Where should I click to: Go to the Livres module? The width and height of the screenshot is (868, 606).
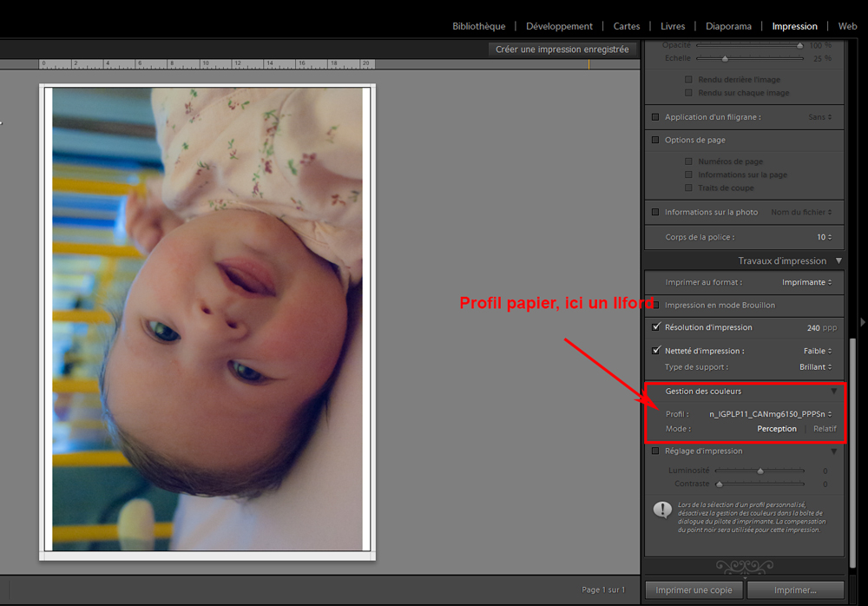[x=673, y=26]
